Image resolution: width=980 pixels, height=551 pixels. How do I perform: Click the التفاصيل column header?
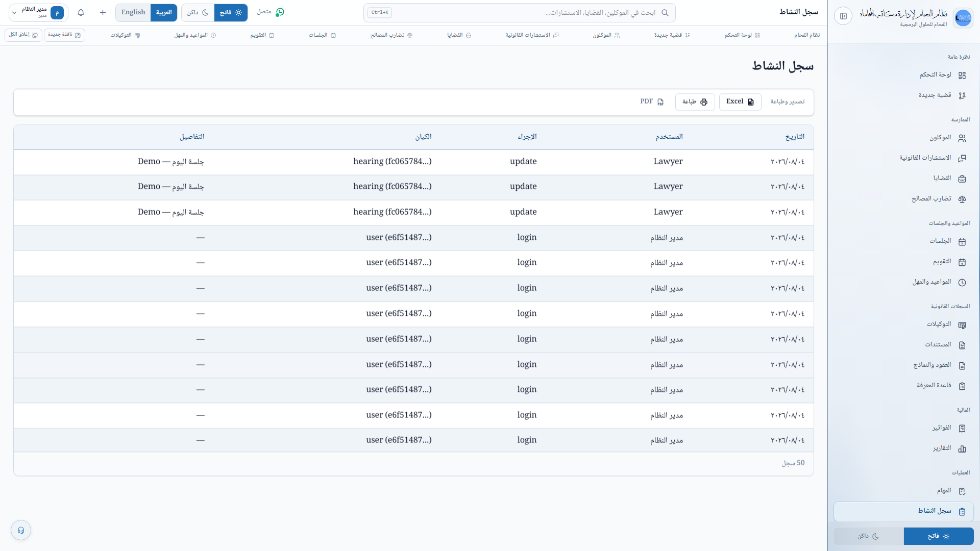coord(192,137)
